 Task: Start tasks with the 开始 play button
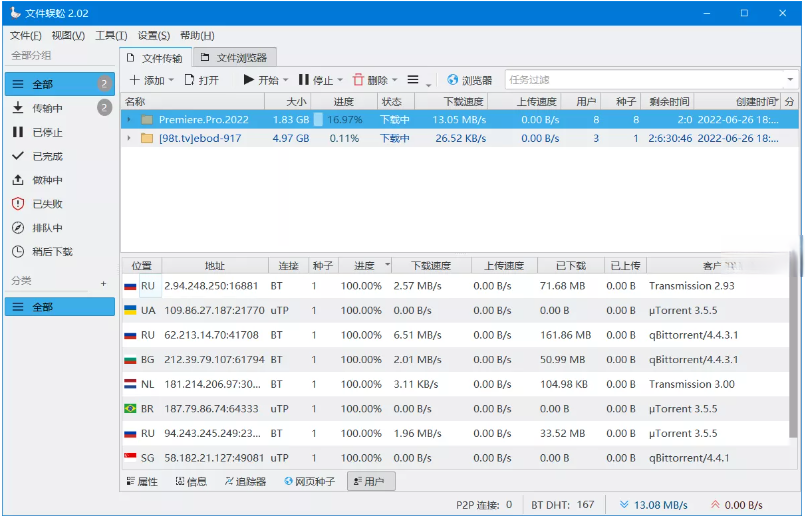click(x=261, y=80)
